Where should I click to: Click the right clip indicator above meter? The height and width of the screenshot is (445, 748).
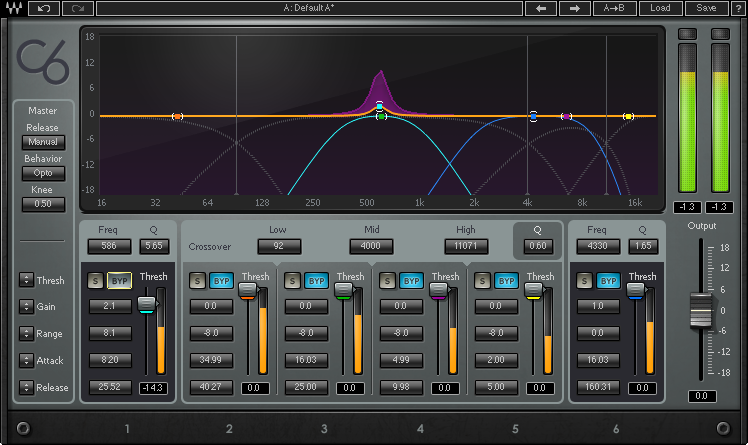pyautogui.click(x=720, y=34)
